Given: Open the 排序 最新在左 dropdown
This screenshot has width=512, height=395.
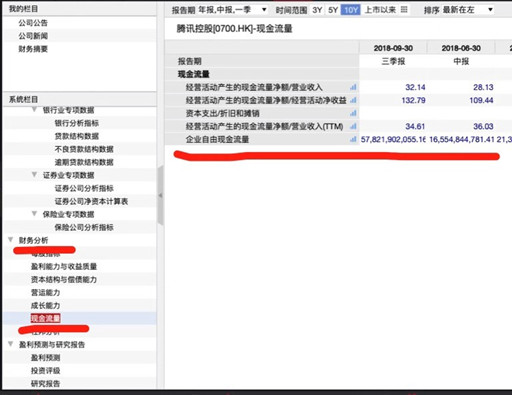Looking at the screenshot, I should pos(467,10).
